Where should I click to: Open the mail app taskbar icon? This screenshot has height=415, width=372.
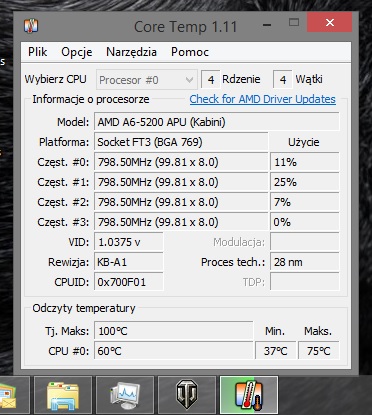[13, 395]
